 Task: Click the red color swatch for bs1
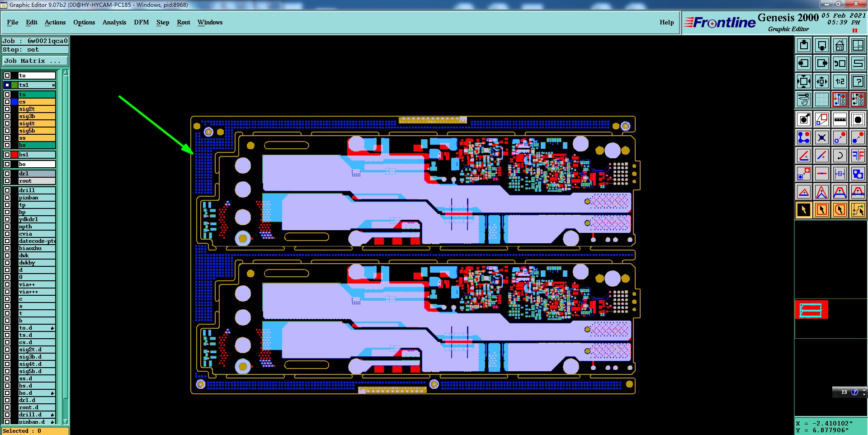(14, 155)
